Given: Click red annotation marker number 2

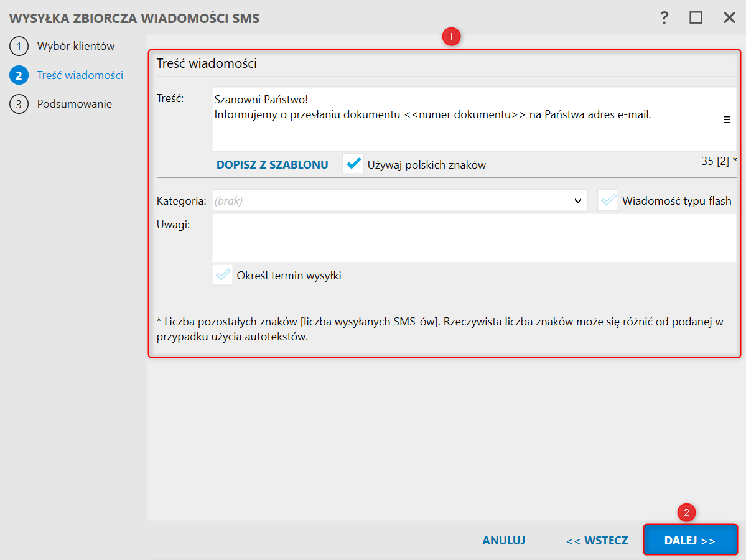Looking at the screenshot, I should pyautogui.click(x=687, y=513).
